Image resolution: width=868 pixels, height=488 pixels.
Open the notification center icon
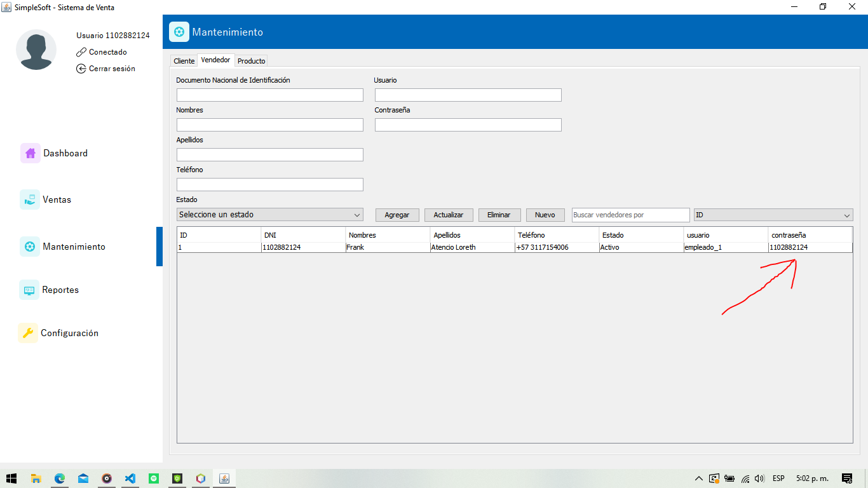click(847, 478)
